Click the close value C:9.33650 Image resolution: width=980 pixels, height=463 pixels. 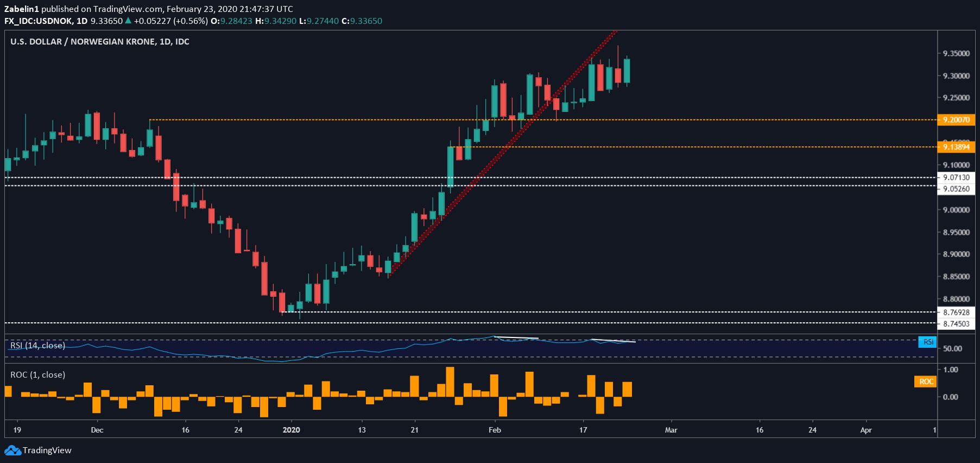(x=362, y=21)
